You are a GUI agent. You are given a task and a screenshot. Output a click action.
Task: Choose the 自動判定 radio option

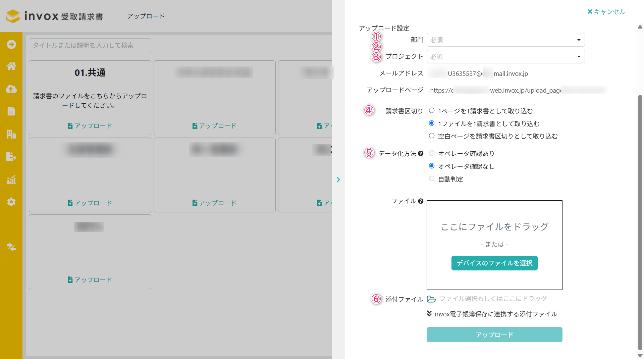(x=432, y=179)
